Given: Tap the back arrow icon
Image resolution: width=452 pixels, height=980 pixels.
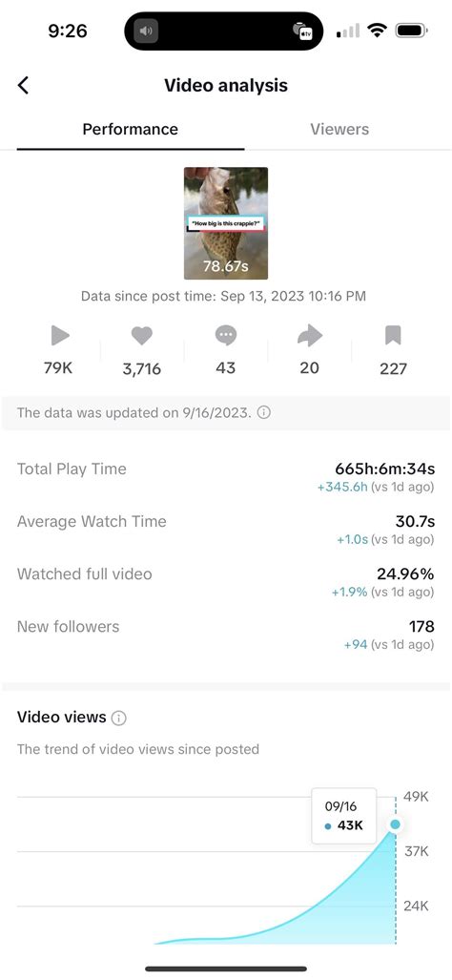Looking at the screenshot, I should pos(23,85).
